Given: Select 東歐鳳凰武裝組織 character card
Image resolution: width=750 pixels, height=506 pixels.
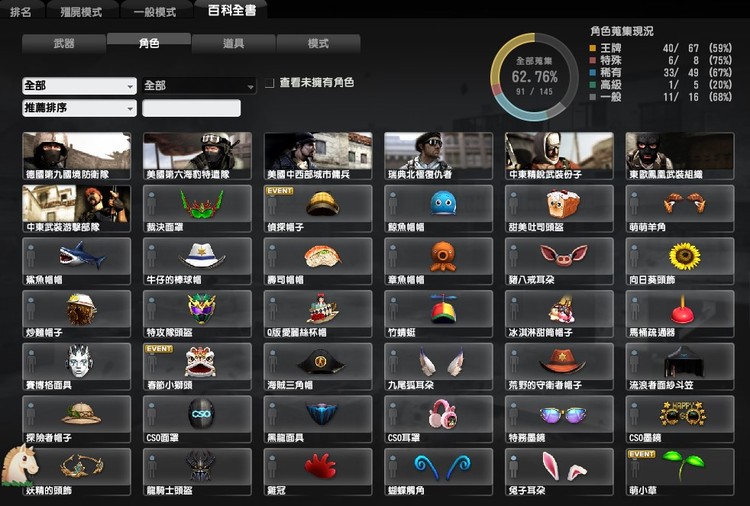Looking at the screenshot, I should pyautogui.click(x=680, y=156).
